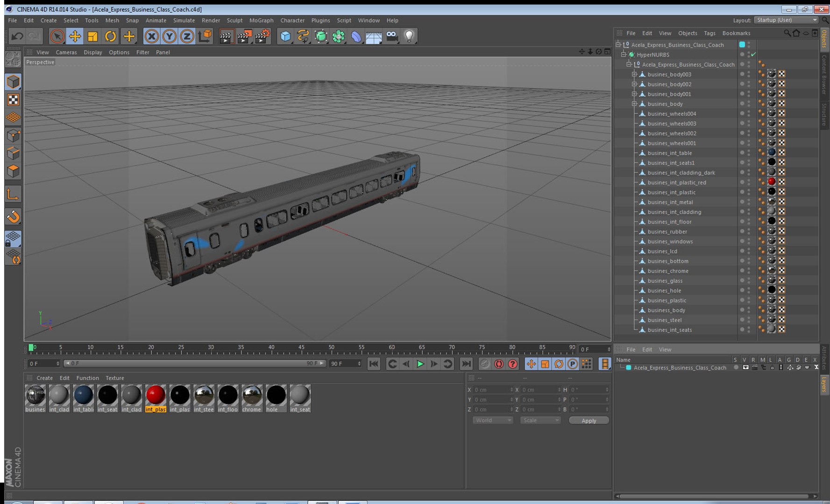Image resolution: width=830 pixels, height=504 pixels.
Task: Click the Spline pen tool icon
Action: click(x=303, y=36)
